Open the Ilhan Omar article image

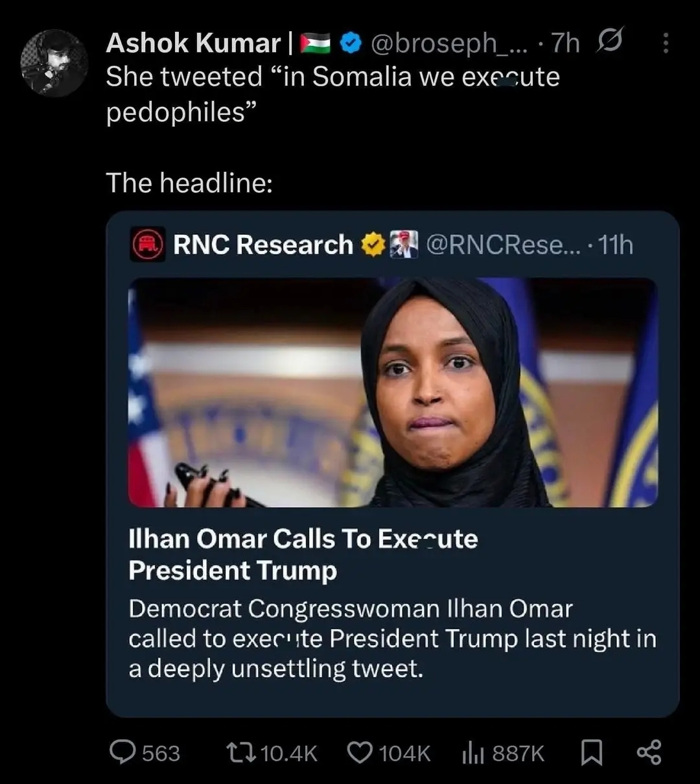tap(393, 392)
